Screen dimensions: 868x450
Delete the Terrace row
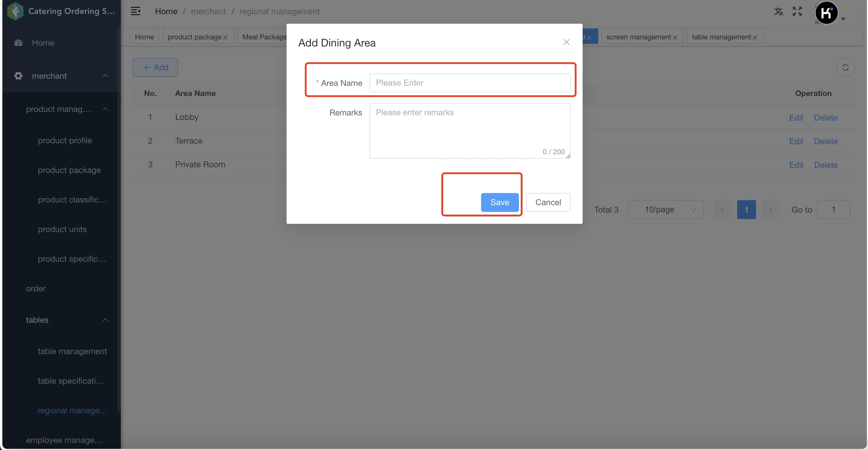pyautogui.click(x=826, y=141)
